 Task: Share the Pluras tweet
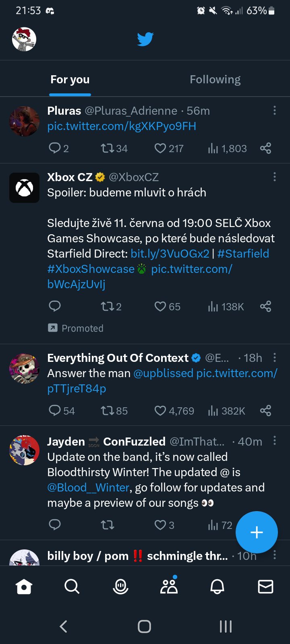265,148
